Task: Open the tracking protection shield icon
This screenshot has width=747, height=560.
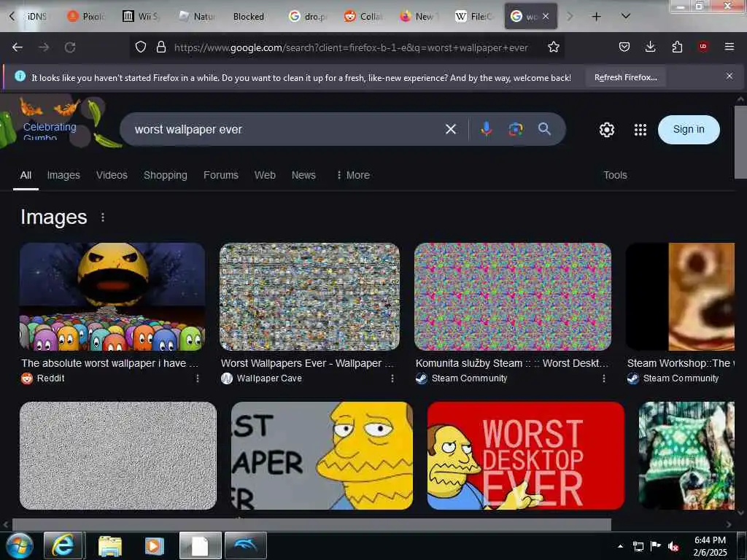Action: (x=141, y=47)
